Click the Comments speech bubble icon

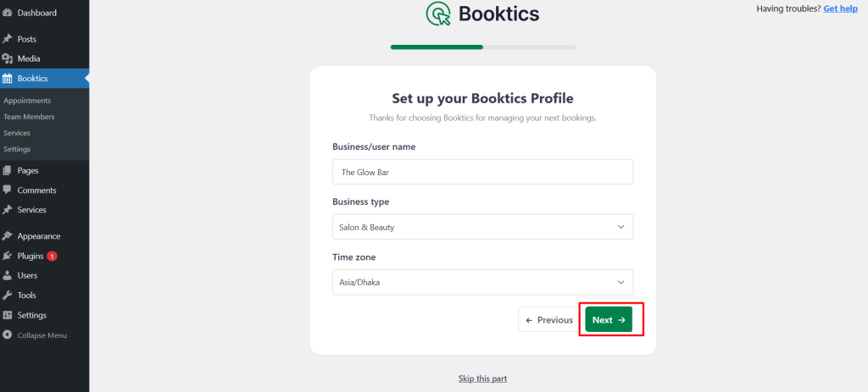7,190
